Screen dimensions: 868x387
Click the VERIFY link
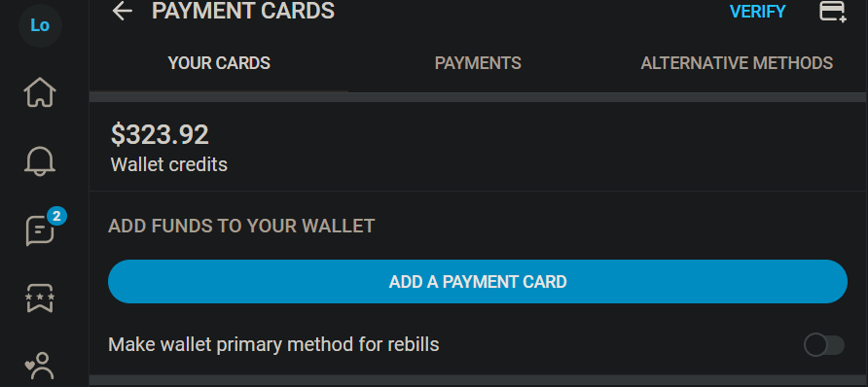pyautogui.click(x=757, y=12)
